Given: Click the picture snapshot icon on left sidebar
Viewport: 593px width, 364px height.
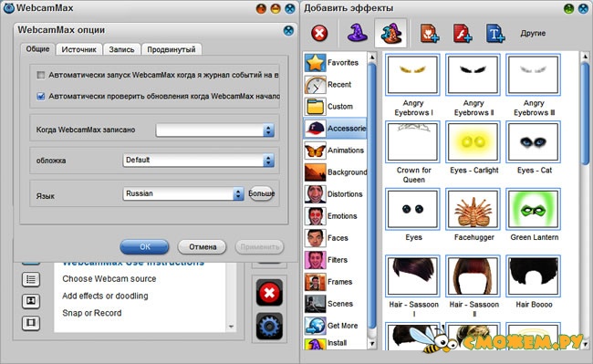Looking at the screenshot, I should (x=31, y=301).
